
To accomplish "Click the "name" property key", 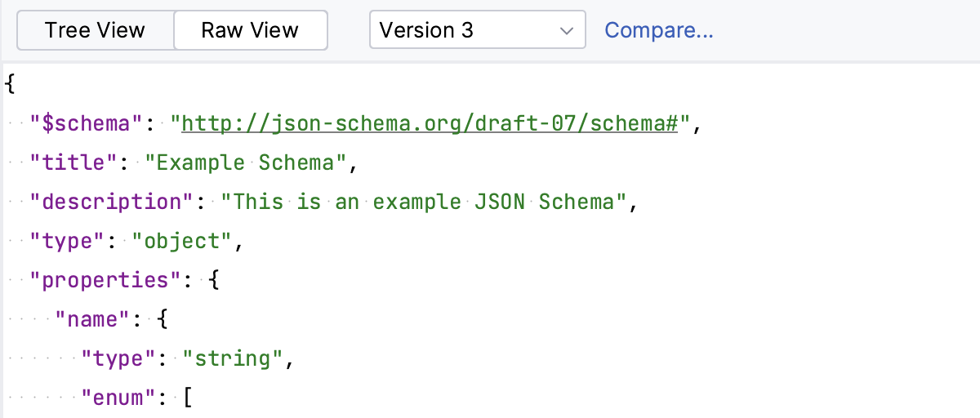I will click(93, 319).
